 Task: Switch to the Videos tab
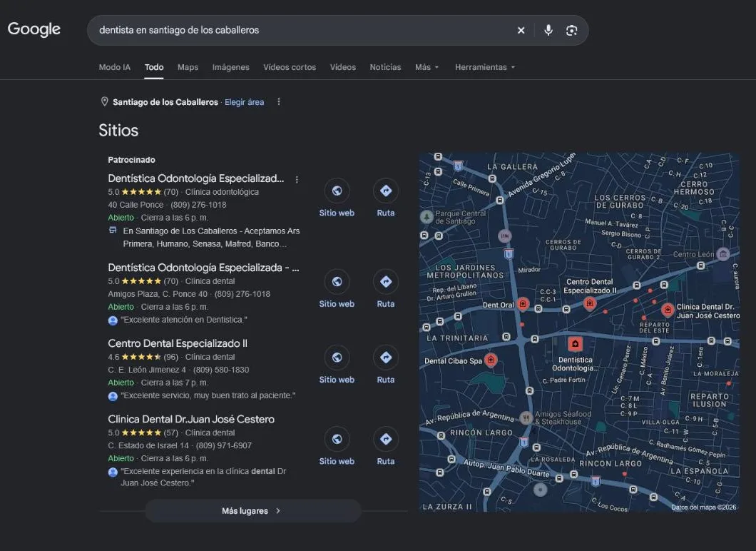click(x=343, y=67)
